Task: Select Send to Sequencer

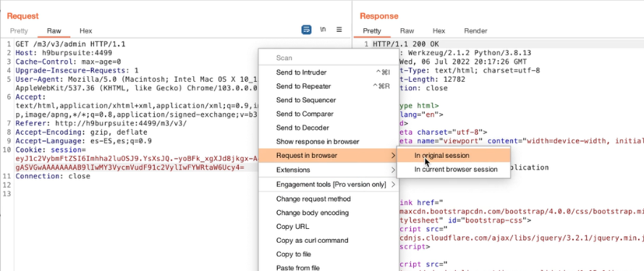Action: click(x=328, y=100)
